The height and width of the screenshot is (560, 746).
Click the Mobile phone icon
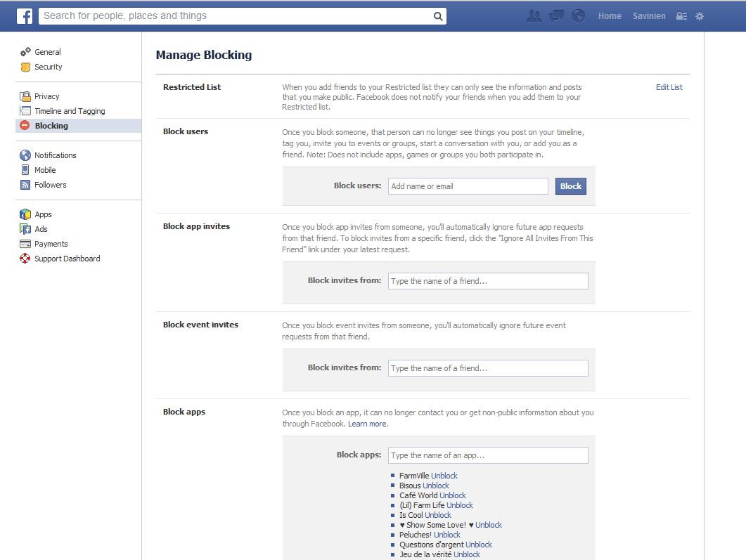click(25, 170)
